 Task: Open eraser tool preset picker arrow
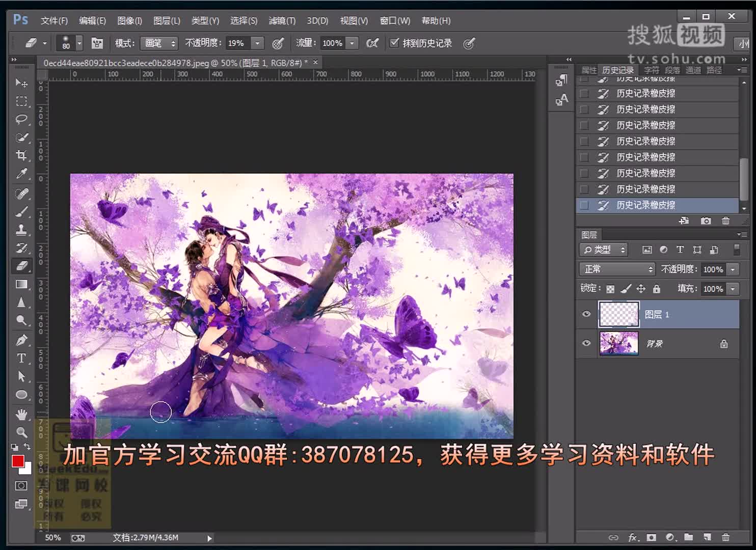click(x=45, y=43)
